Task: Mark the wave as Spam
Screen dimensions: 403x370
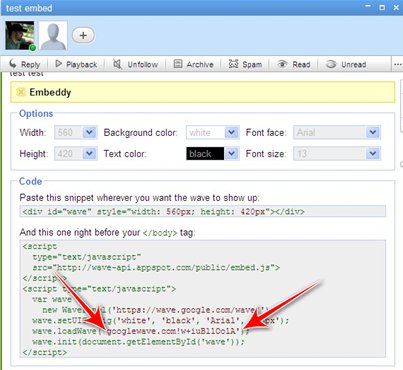Action: (x=245, y=64)
